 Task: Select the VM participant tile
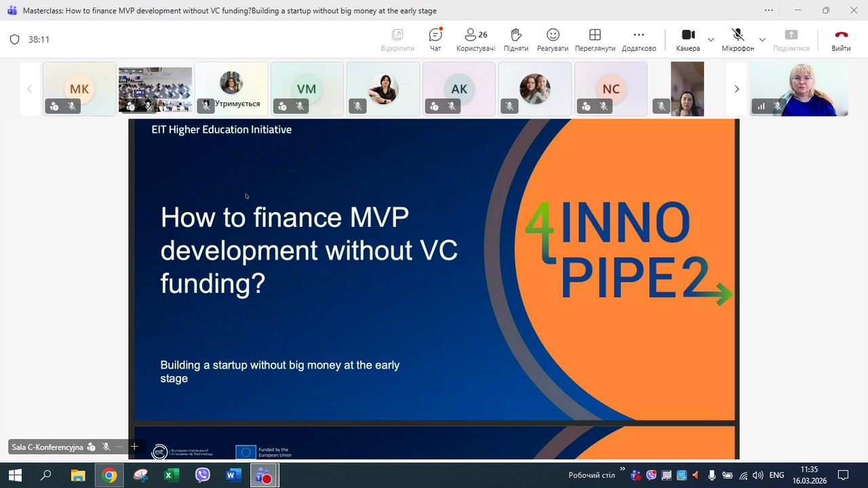click(x=307, y=89)
